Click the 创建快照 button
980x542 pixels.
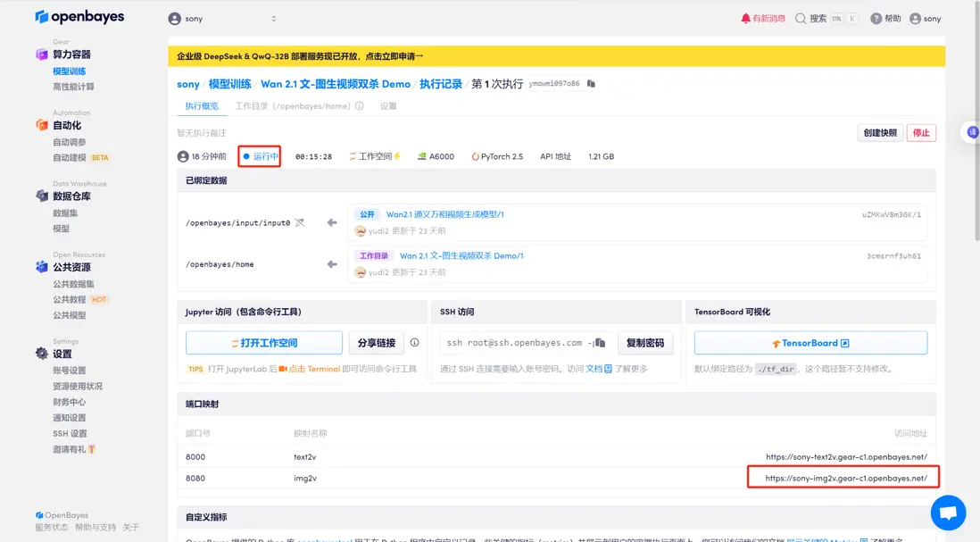[x=880, y=132]
